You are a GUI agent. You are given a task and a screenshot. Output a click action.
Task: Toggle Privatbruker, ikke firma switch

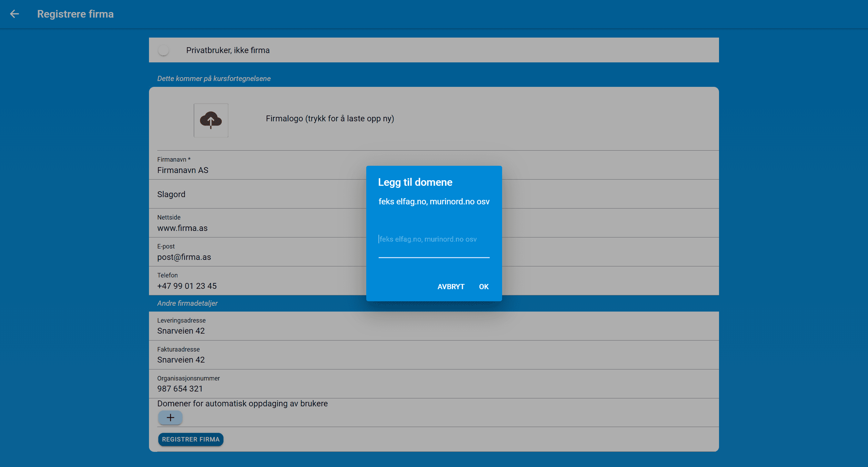[164, 50]
